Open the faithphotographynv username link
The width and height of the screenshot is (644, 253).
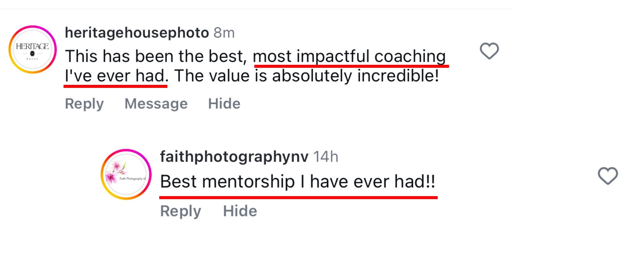click(x=234, y=156)
